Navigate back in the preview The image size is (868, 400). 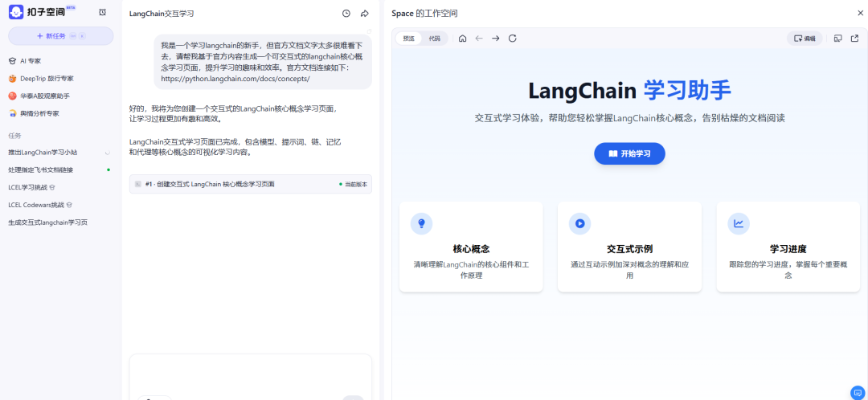click(x=479, y=39)
